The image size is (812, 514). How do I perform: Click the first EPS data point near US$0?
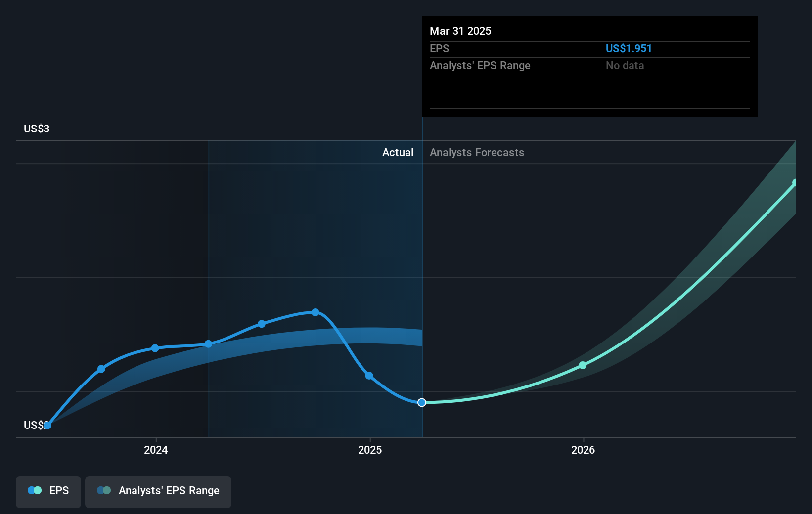click(47, 426)
